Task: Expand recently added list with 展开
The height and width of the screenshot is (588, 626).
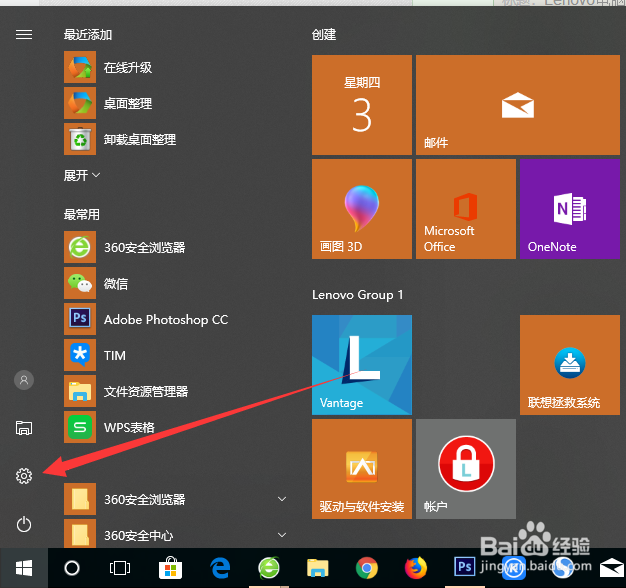Action: point(82,175)
